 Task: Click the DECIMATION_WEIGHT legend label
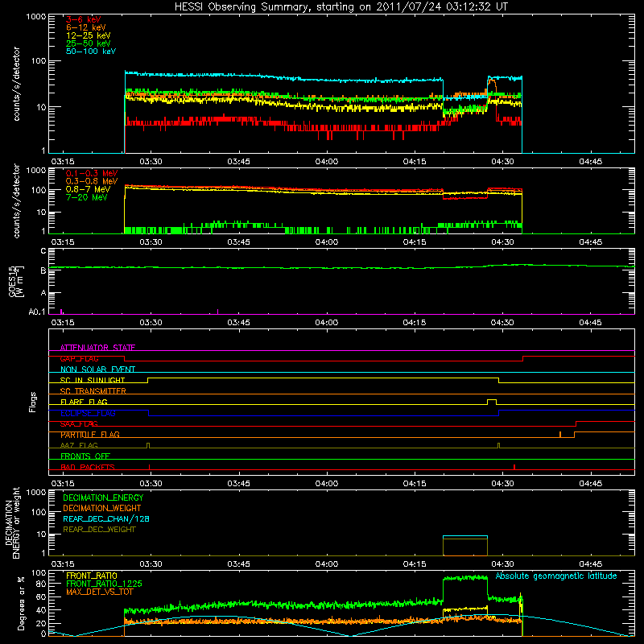click(x=102, y=508)
